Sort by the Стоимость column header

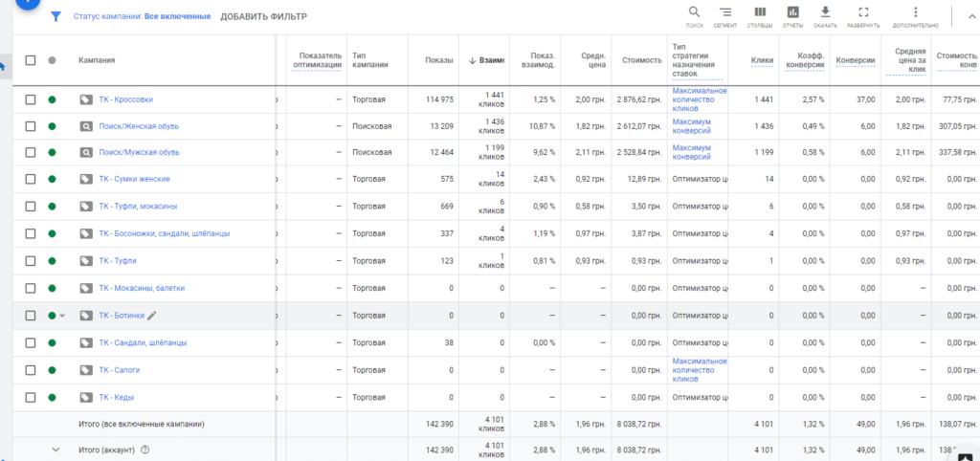(x=641, y=60)
